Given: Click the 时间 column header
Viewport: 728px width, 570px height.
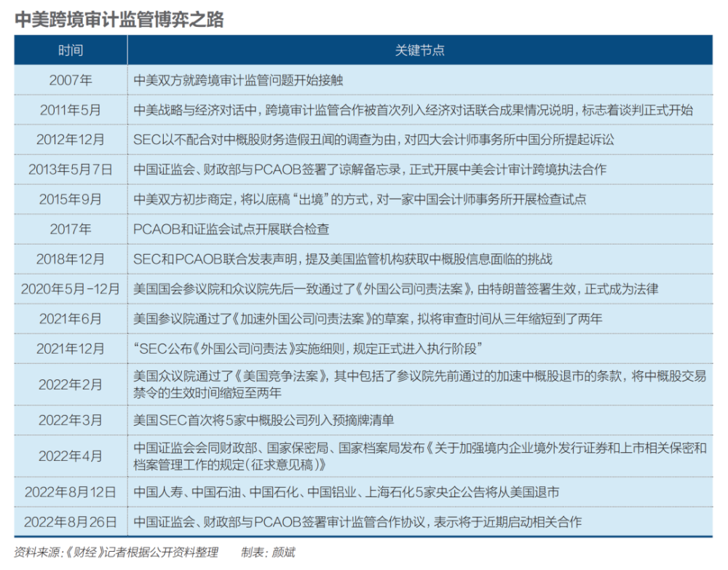Looking at the screenshot, I should pyautogui.click(x=71, y=50).
